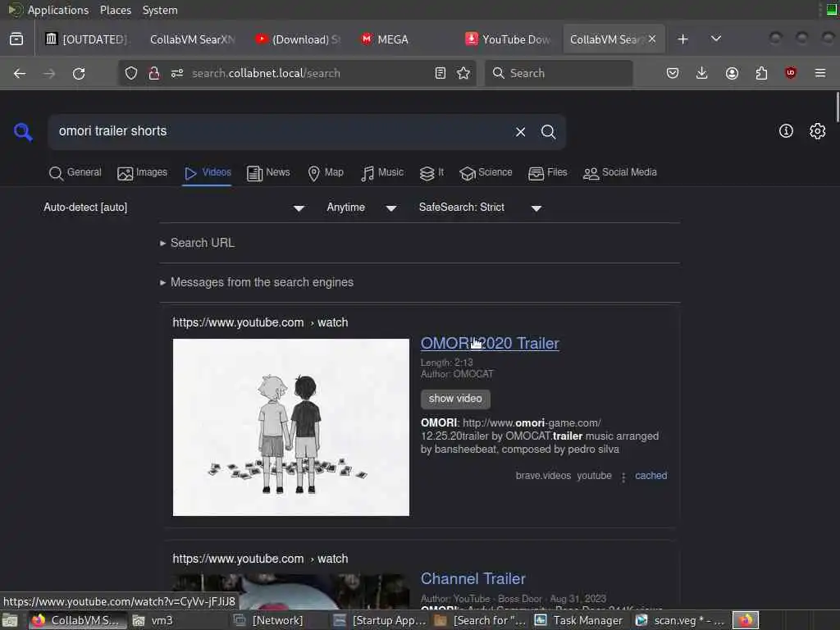Open the Channel Trailer result link

[x=473, y=578]
